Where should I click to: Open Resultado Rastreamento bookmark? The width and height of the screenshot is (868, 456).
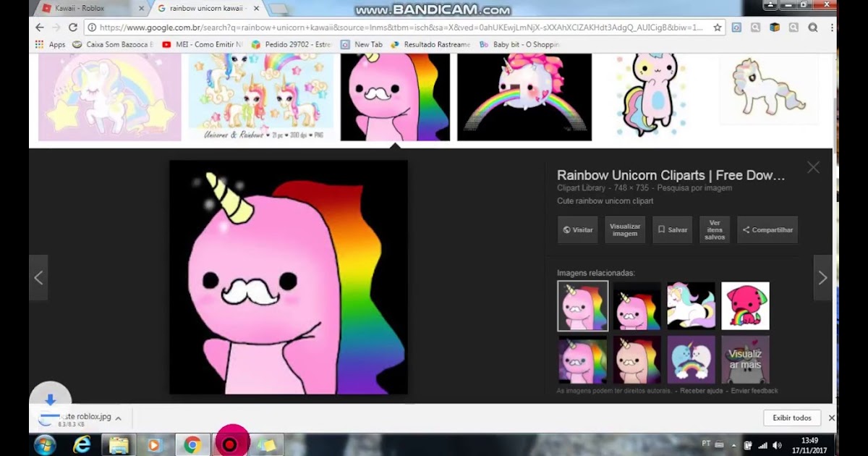430,44
